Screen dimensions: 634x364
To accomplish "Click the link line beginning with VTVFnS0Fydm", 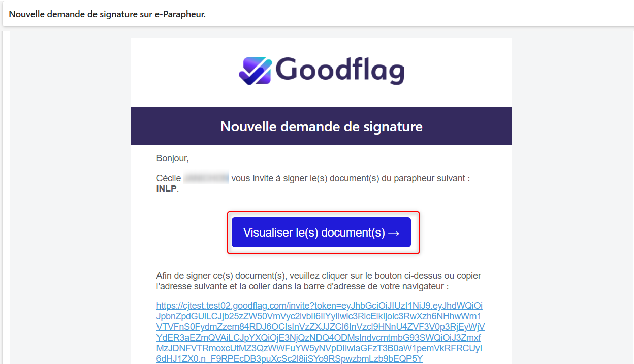I will point(320,327).
